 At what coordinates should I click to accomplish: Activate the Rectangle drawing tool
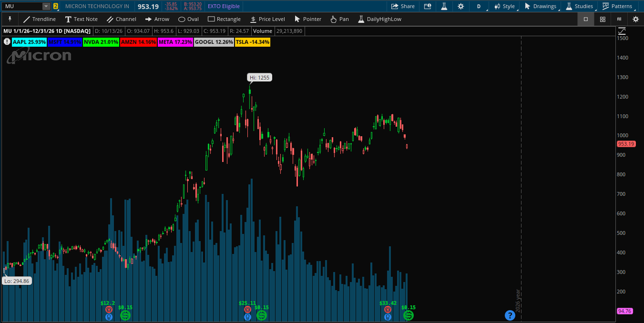(x=224, y=19)
